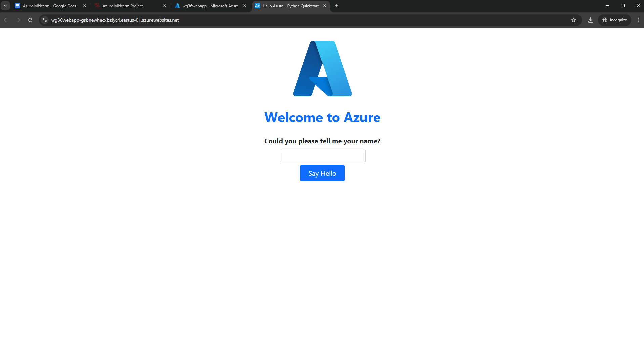Bookmark this page with the star icon

[x=573, y=20]
